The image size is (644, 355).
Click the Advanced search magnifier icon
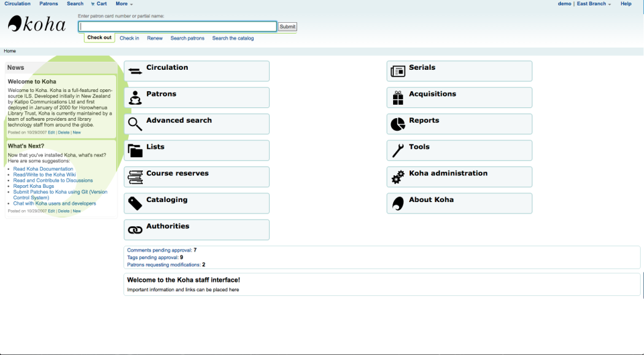135,124
